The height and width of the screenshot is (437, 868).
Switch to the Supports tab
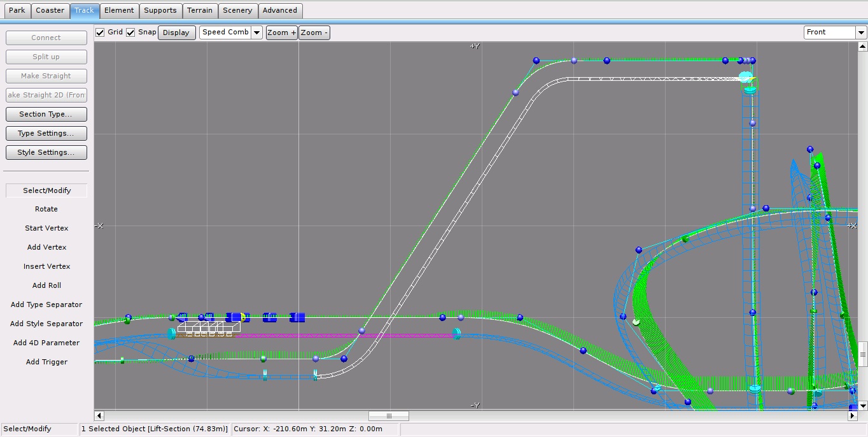tap(160, 10)
